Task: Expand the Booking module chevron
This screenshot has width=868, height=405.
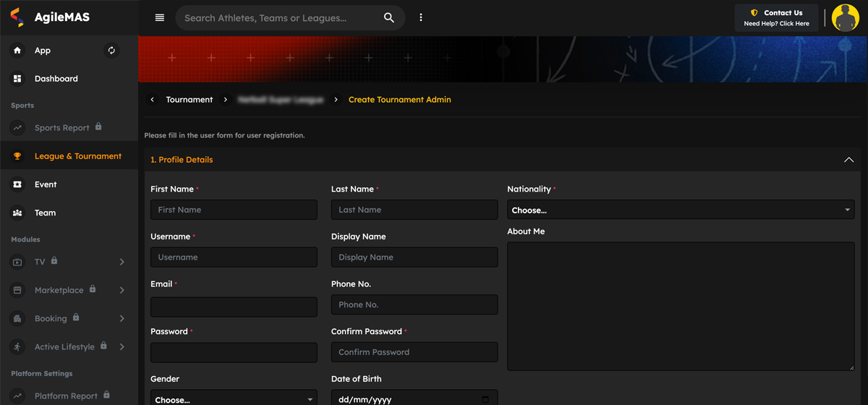Action: point(122,318)
